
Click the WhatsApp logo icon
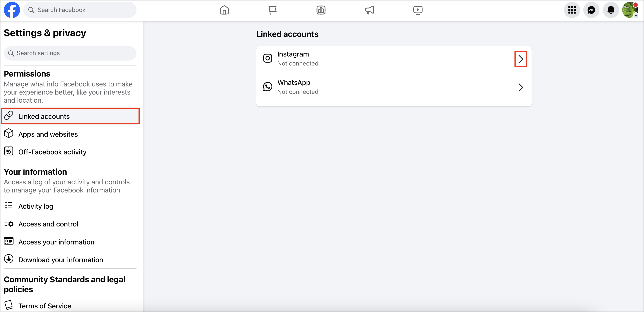pos(267,87)
